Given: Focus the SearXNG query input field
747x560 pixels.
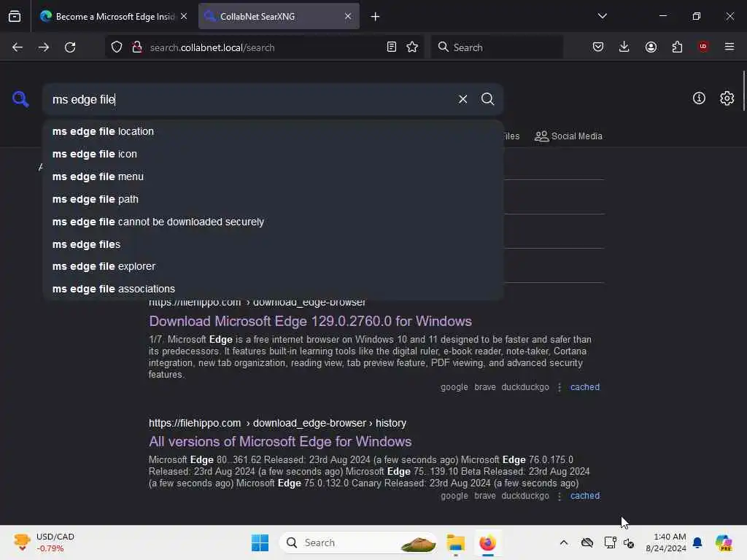Looking at the screenshot, I should click(250, 99).
